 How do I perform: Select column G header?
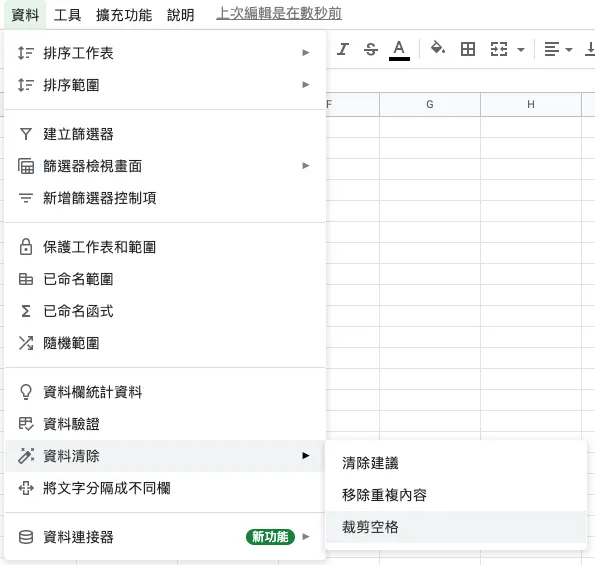click(x=430, y=104)
